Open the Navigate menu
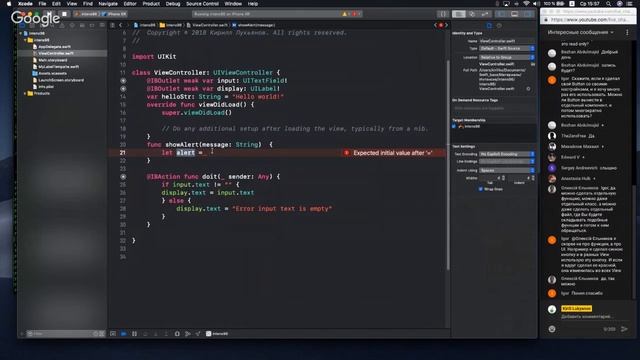This screenshot has width=640, height=360. (108, 4)
